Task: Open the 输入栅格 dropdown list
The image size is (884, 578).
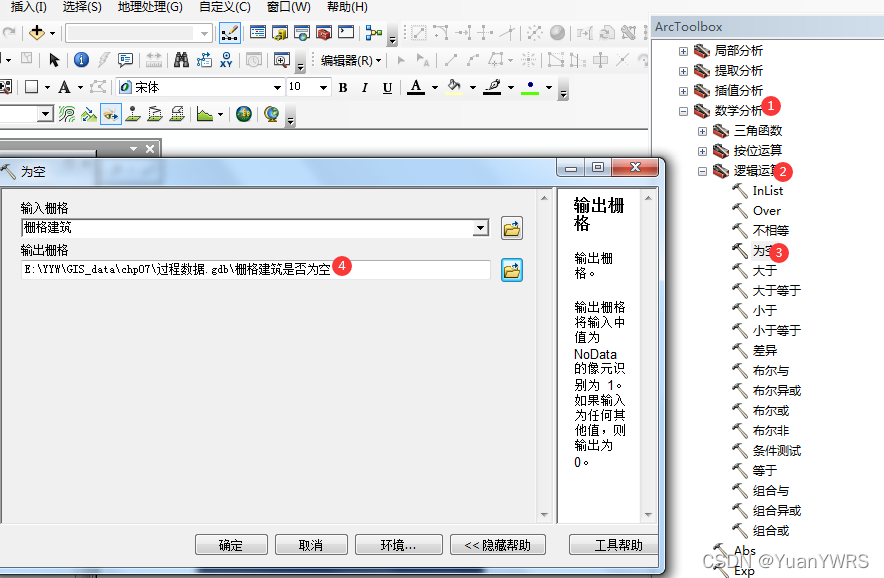Action: [x=480, y=227]
